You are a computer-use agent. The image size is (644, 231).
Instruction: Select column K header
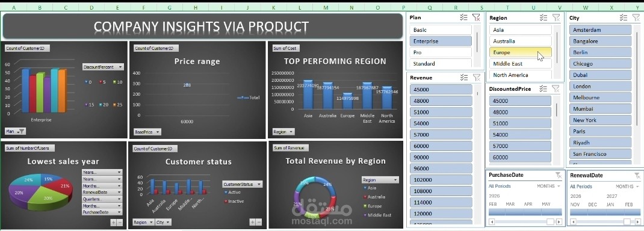point(273,7)
